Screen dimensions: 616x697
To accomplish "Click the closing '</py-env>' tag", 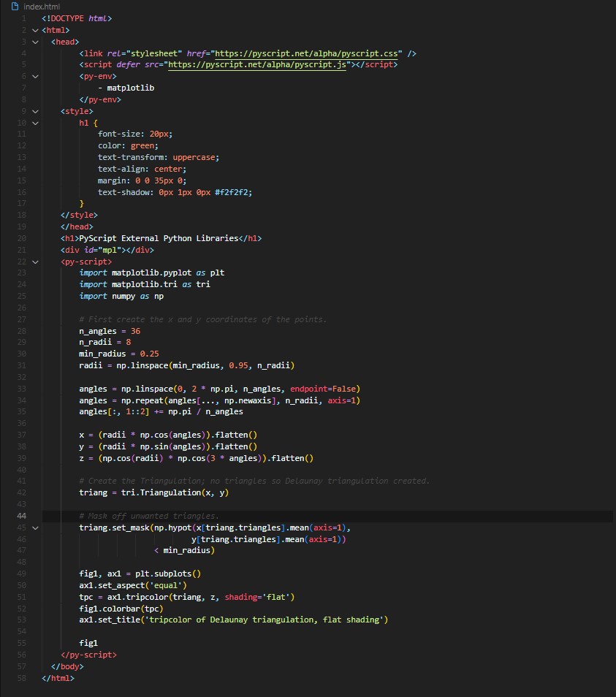I will coord(100,99).
